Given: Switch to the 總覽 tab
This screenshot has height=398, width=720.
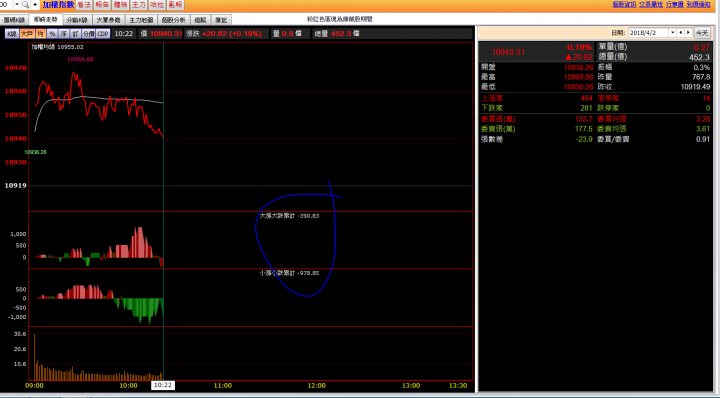Looking at the screenshot, I should pos(200,20).
